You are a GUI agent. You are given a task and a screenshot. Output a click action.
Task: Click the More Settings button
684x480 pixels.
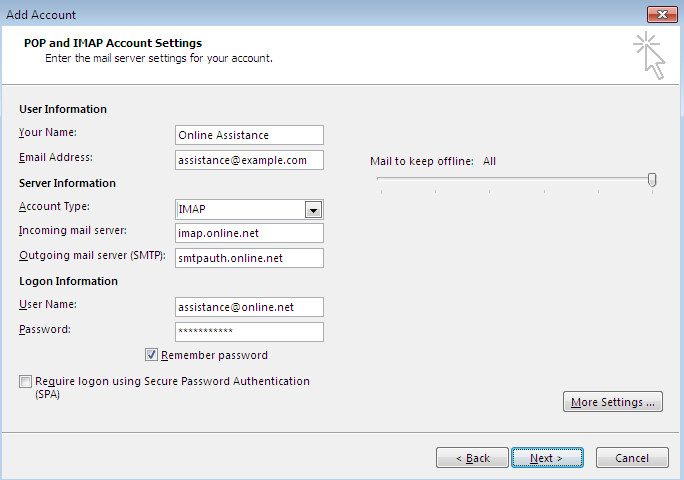pyautogui.click(x=613, y=402)
